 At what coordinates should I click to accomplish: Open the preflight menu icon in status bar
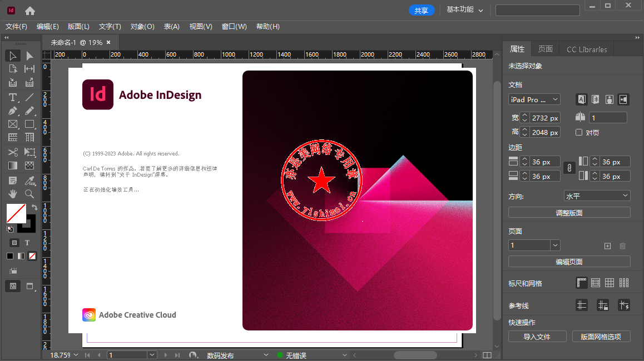click(x=193, y=355)
